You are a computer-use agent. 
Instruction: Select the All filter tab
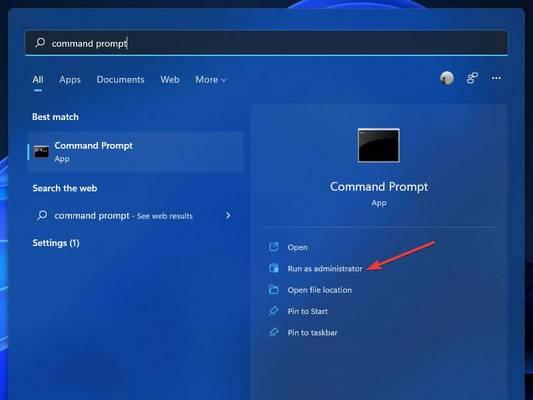(38, 80)
